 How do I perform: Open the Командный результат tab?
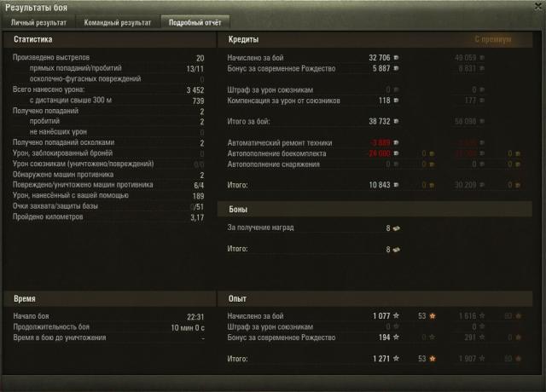tap(118, 23)
